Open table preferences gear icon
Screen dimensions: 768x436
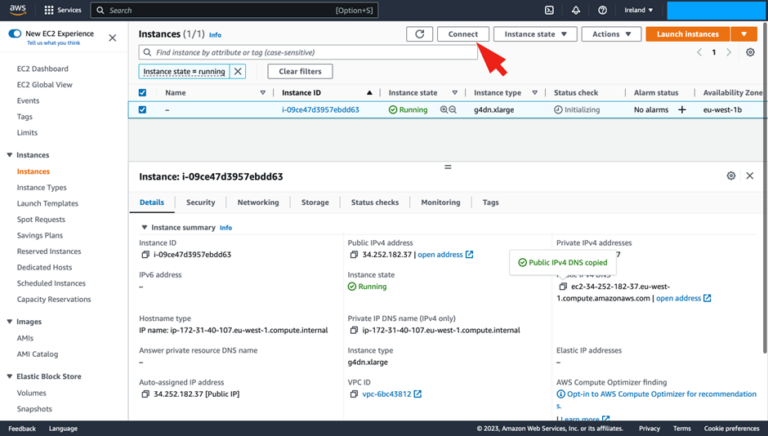751,52
